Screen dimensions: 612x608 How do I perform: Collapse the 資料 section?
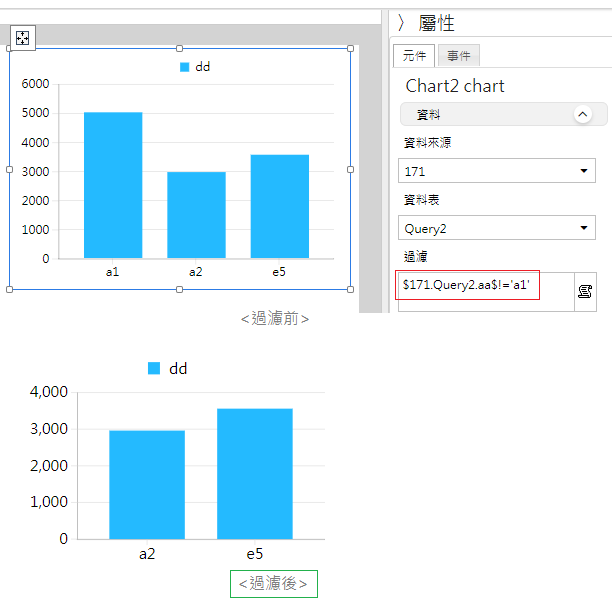(x=582, y=114)
